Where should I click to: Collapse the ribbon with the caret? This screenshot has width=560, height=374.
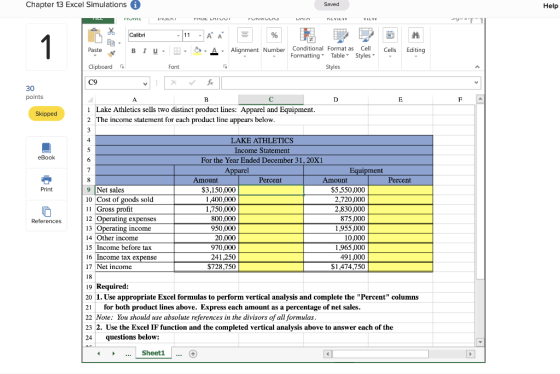coord(477,67)
